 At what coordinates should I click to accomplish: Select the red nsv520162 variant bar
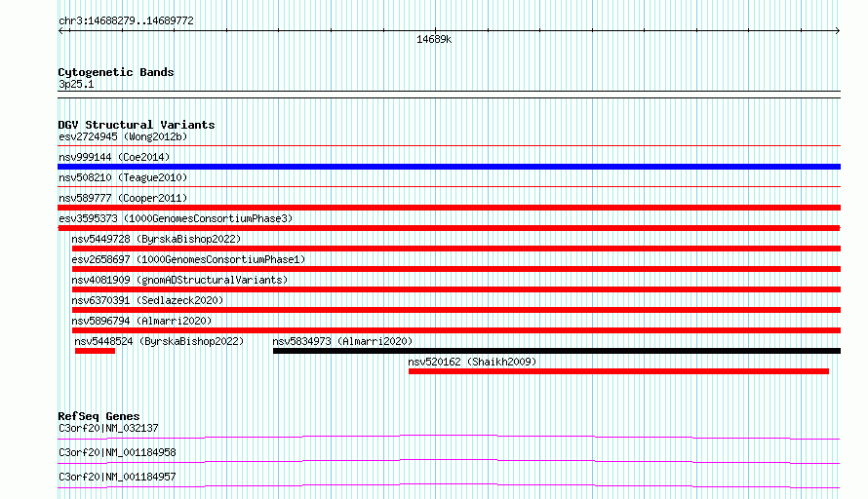[618, 371]
